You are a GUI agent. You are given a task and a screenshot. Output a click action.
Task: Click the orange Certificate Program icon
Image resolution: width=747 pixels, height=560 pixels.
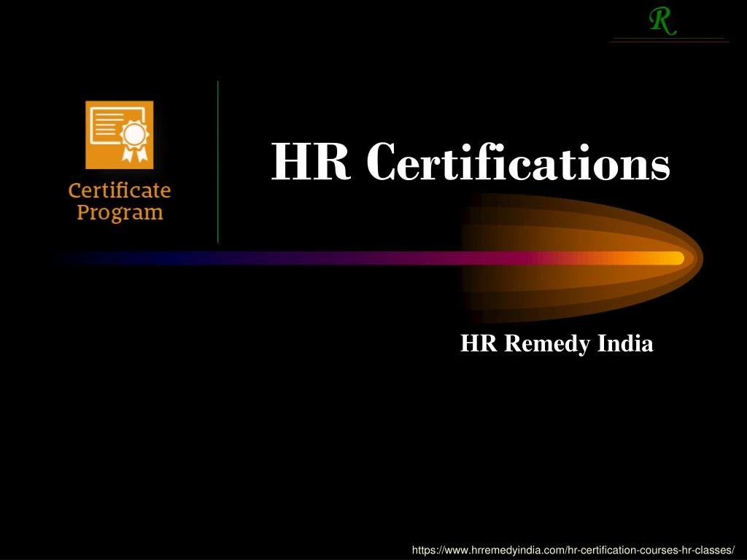[x=120, y=135]
